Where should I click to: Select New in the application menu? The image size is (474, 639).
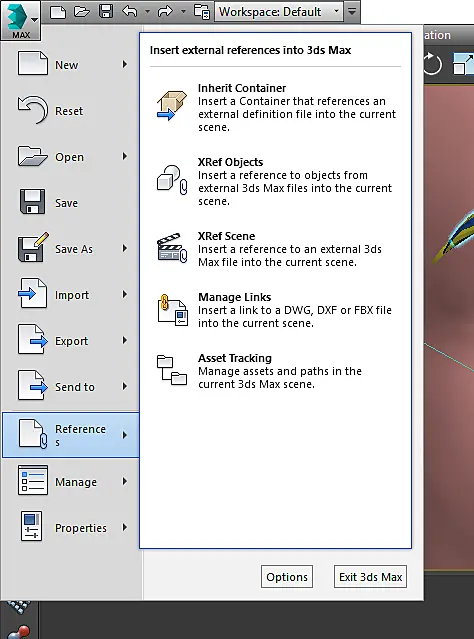point(72,64)
